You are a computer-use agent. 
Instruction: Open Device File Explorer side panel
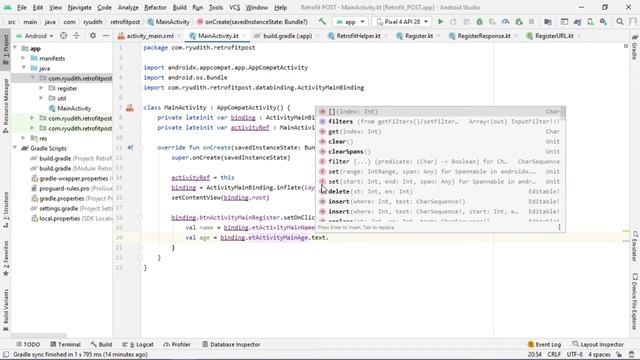tap(635, 302)
